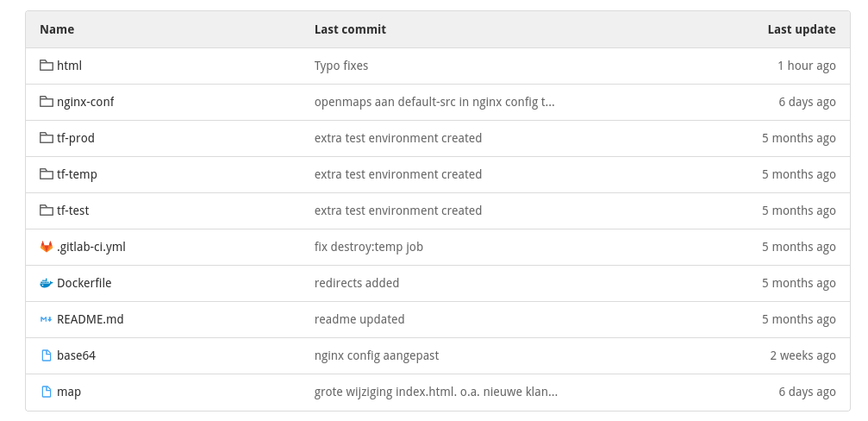This screenshot has width=868, height=421.
Task: Click the folder icon next to tf-test
Action: click(x=47, y=210)
